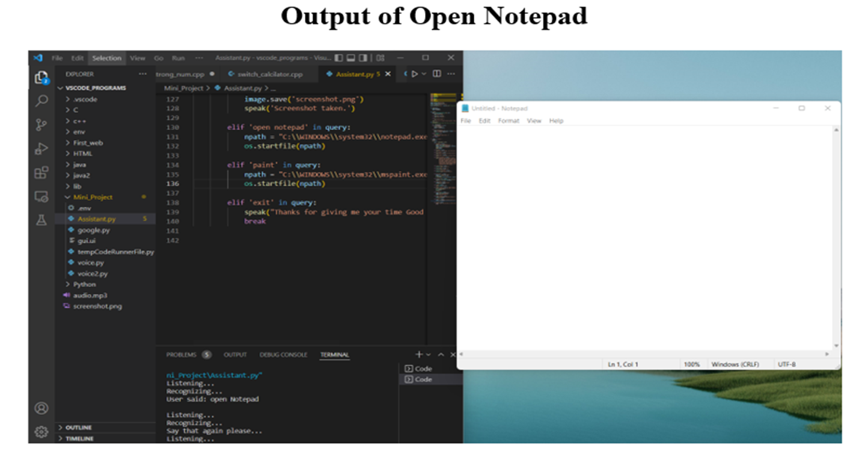Close the Assistant.py editor tab

point(388,74)
